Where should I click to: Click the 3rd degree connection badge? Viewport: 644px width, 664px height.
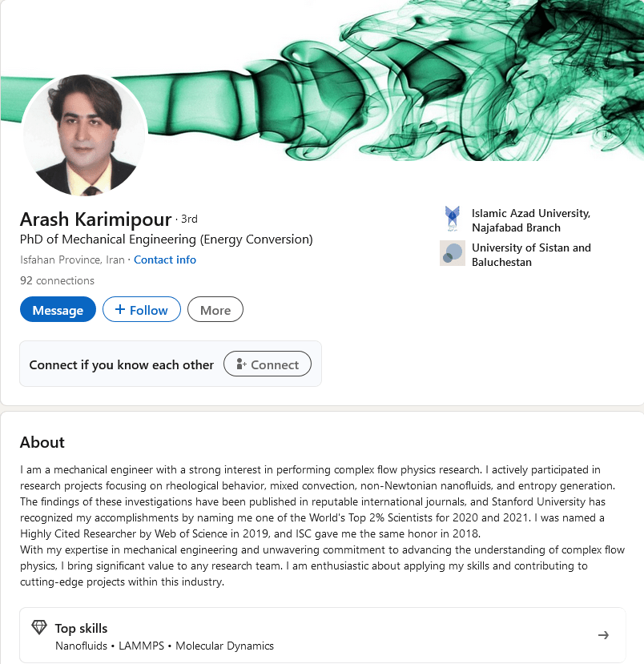point(189,219)
